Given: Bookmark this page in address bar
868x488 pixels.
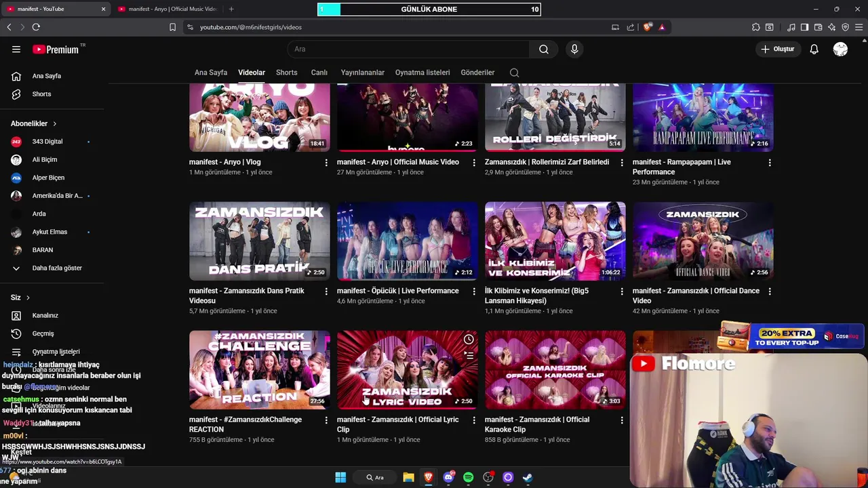Looking at the screenshot, I should [172, 27].
